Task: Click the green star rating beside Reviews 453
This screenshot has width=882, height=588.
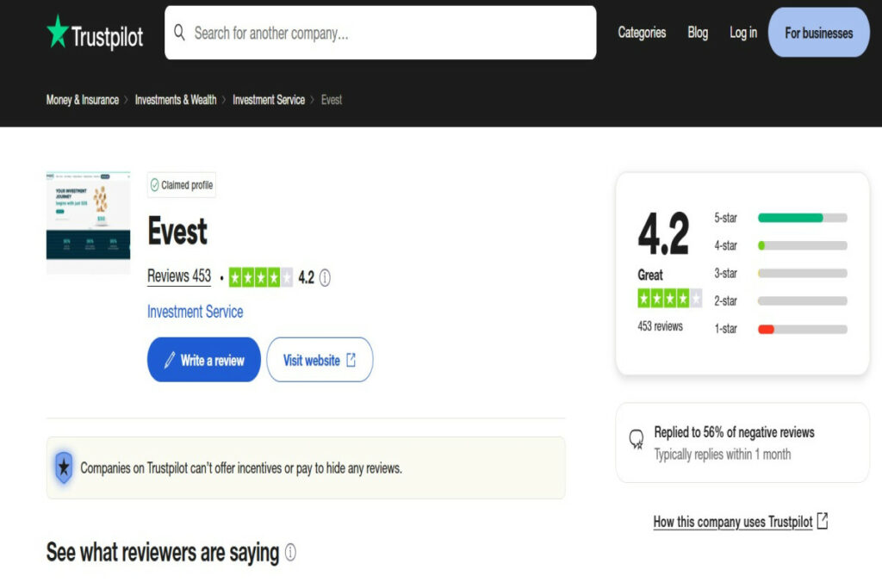Action: tap(261, 277)
